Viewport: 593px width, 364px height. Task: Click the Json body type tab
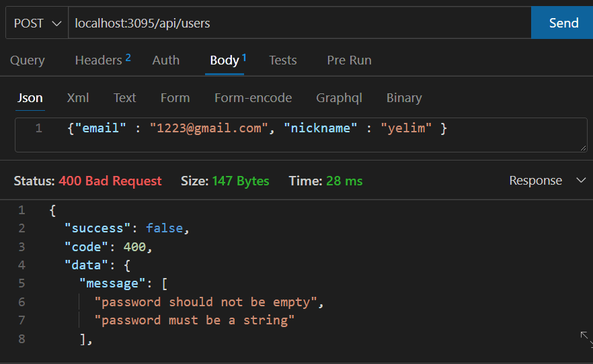click(x=30, y=98)
